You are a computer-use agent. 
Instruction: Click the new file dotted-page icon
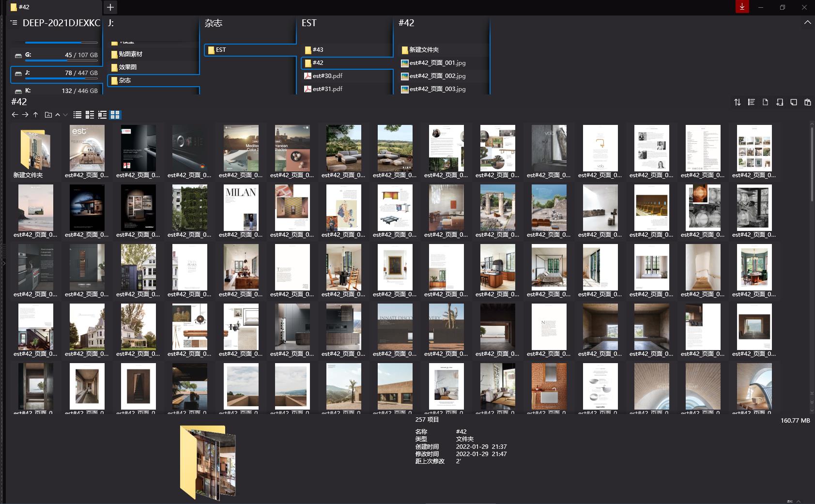[765, 102]
